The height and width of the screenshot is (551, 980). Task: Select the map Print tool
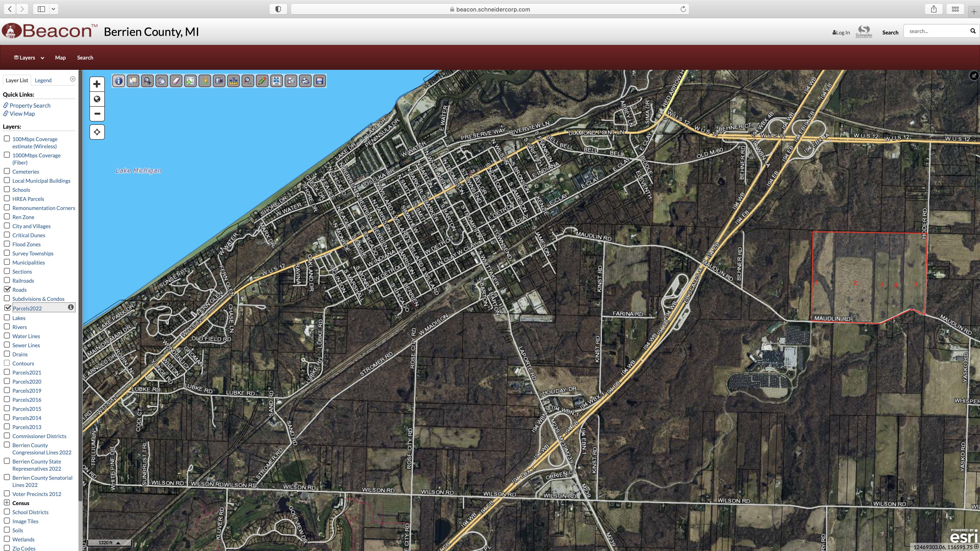305,81
